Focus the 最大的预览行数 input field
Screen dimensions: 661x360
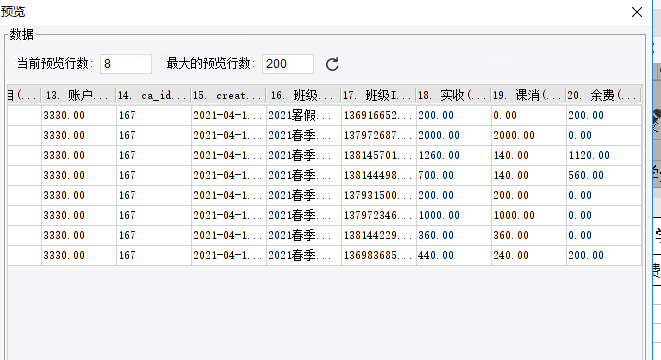click(x=288, y=64)
